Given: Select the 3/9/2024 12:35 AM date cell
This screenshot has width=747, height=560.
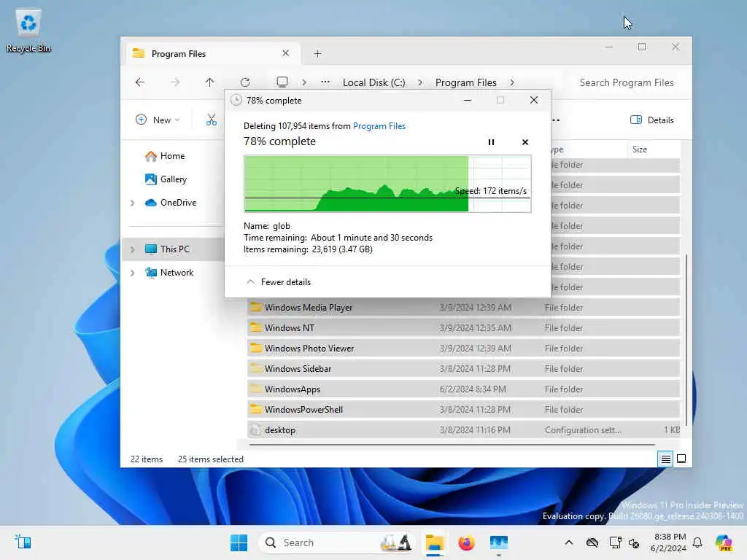Looking at the screenshot, I should tap(476, 328).
